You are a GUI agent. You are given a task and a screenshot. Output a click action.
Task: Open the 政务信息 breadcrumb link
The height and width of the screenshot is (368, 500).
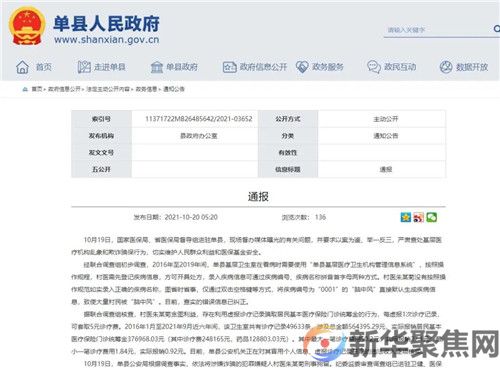[x=146, y=89]
